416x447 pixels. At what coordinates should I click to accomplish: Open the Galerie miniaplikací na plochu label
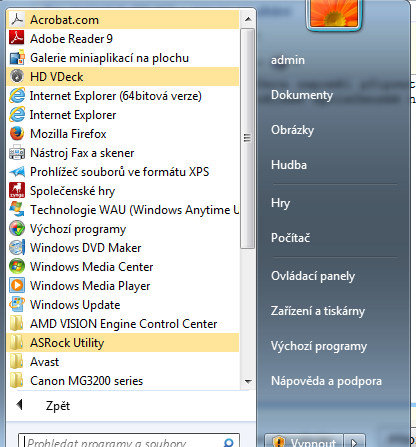coord(109,58)
